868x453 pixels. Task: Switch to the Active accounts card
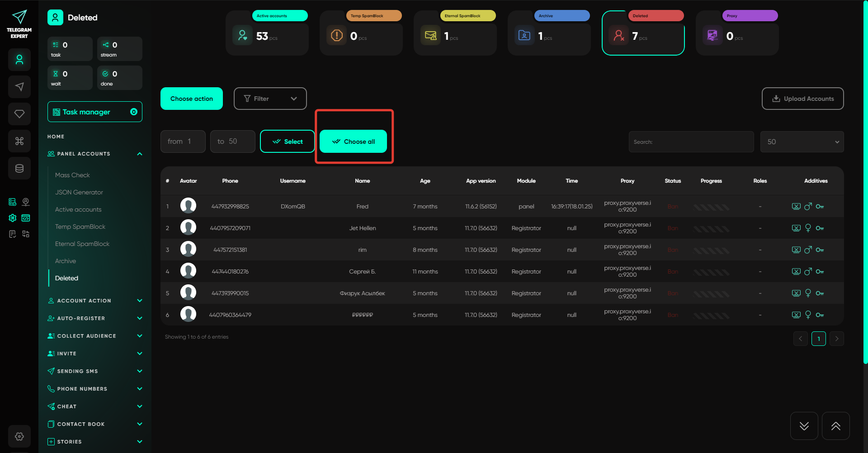click(267, 33)
